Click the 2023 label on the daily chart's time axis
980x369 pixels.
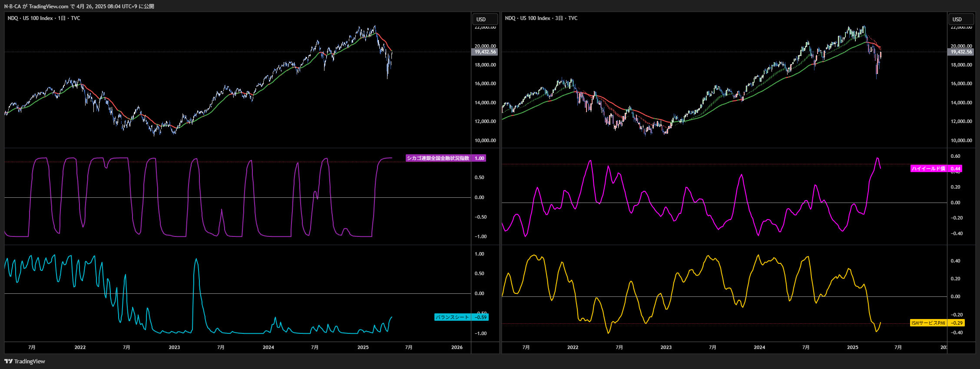pyautogui.click(x=174, y=347)
